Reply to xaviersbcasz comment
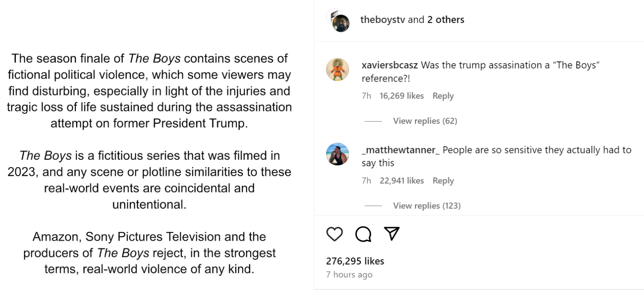644x290 pixels. 443,96
